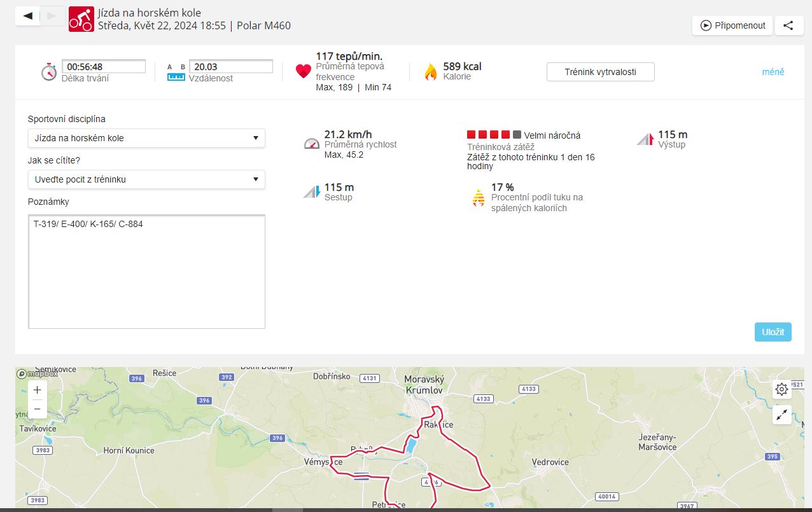Expand the map to fullscreen
Screen dimensions: 812x512
(782, 415)
